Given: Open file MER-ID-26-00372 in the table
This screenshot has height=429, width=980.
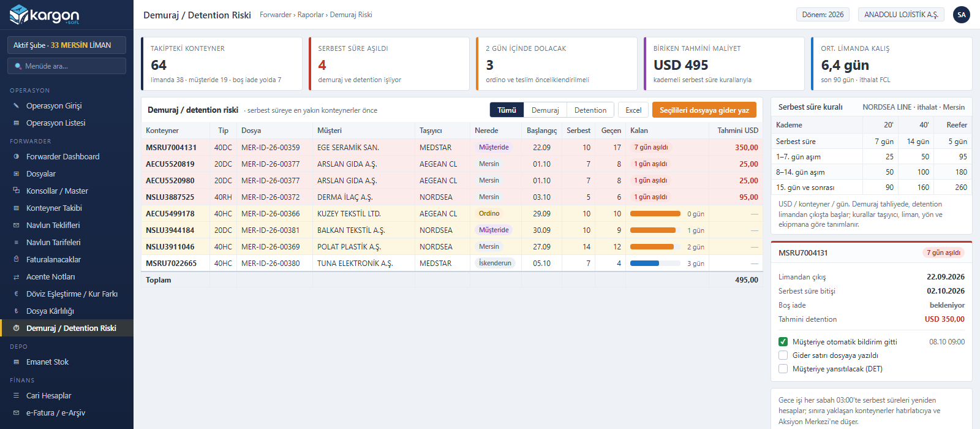Looking at the screenshot, I should pyautogui.click(x=271, y=197).
